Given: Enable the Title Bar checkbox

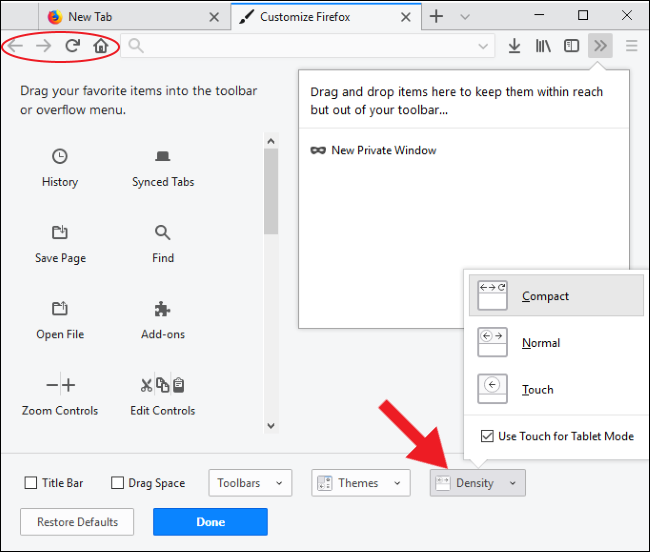Looking at the screenshot, I should [x=31, y=482].
